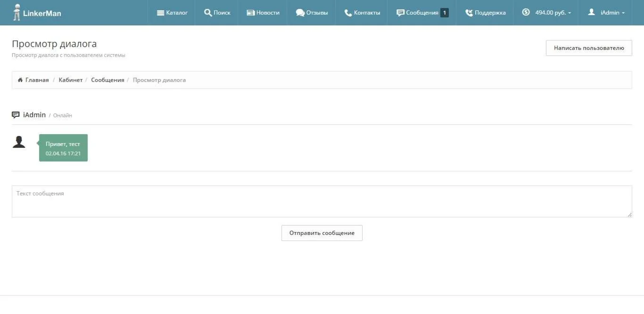Expand the 494.00 руб. balance dropdown
The height and width of the screenshot is (314, 644).
pyautogui.click(x=546, y=13)
